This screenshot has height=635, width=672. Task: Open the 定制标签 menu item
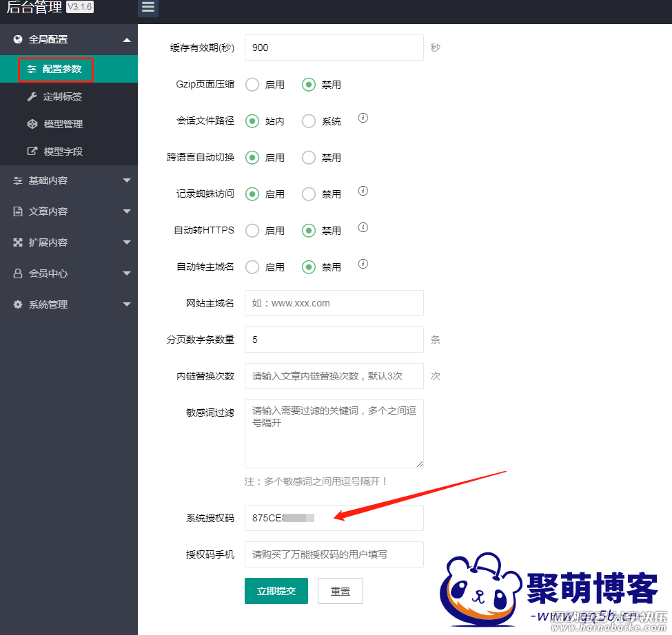pyautogui.click(x=68, y=96)
